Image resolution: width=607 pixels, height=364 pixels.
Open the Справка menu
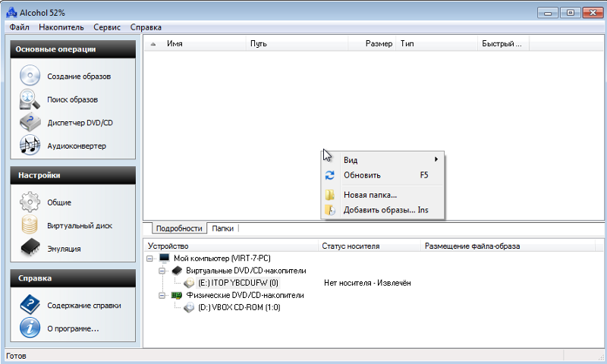pyautogui.click(x=146, y=27)
